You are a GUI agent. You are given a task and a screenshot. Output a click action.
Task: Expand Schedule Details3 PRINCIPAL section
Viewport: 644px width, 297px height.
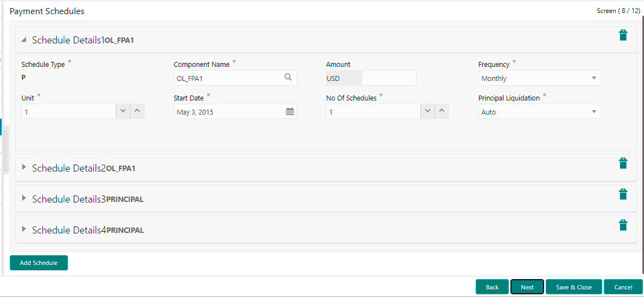[x=24, y=198]
